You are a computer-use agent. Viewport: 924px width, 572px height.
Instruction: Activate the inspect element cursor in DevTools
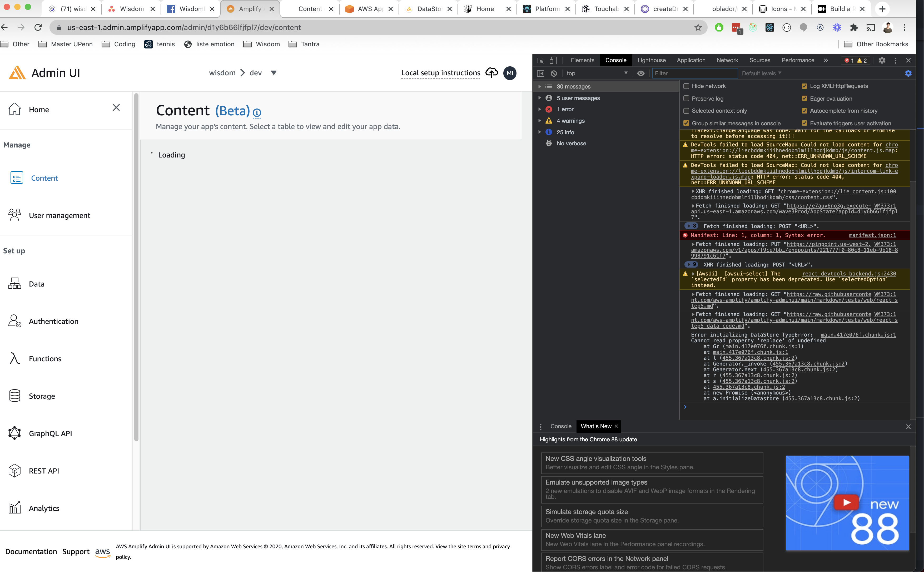(x=540, y=60)
